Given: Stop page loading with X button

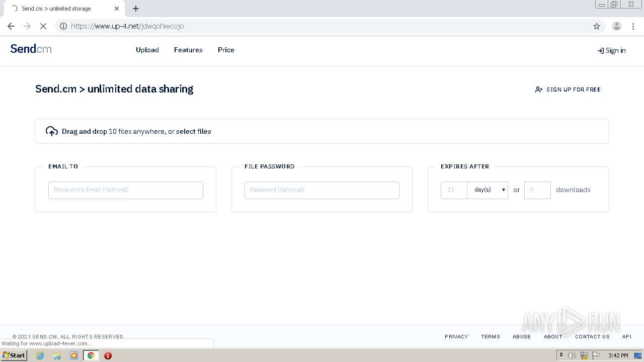Looking at the screenshot, I should click(43, 26).
